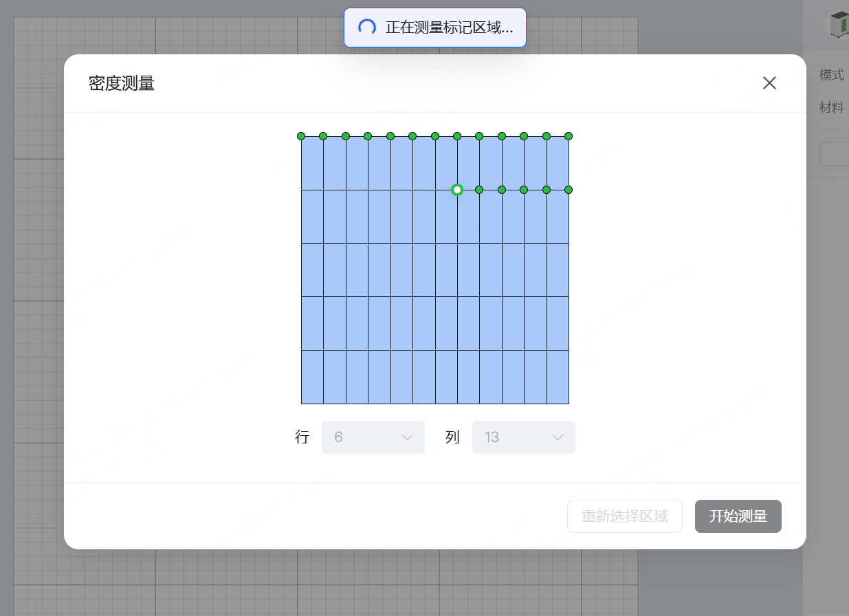Click the top-right green corner marker
The image size is (849, 616).
(569, 136)
